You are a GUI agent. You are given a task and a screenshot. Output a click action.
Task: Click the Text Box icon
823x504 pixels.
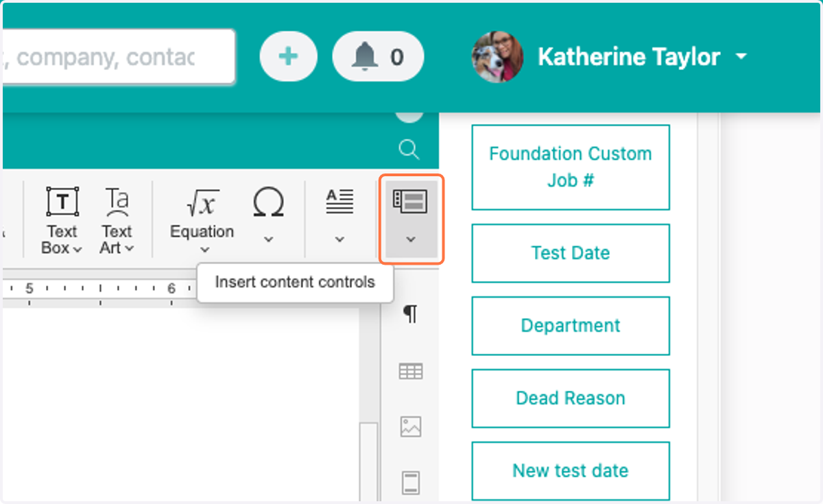pyautogui.click(x=62, y=202)
